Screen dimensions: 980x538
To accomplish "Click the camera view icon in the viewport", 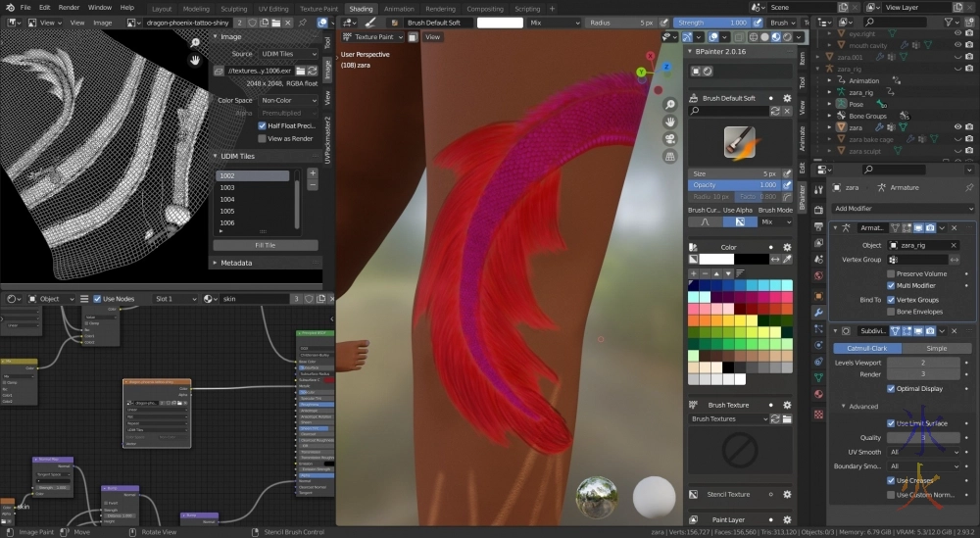I will (669, 138).
